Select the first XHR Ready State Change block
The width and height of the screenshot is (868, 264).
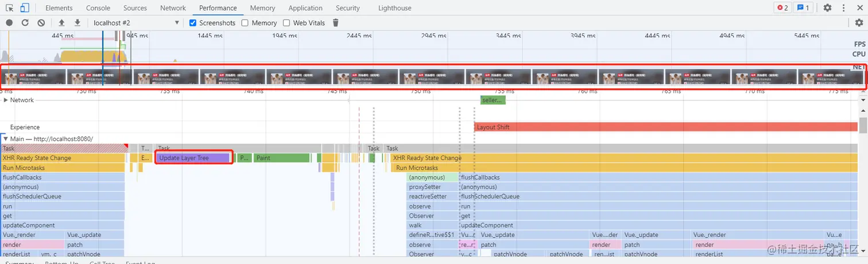(x=63, y=158)
